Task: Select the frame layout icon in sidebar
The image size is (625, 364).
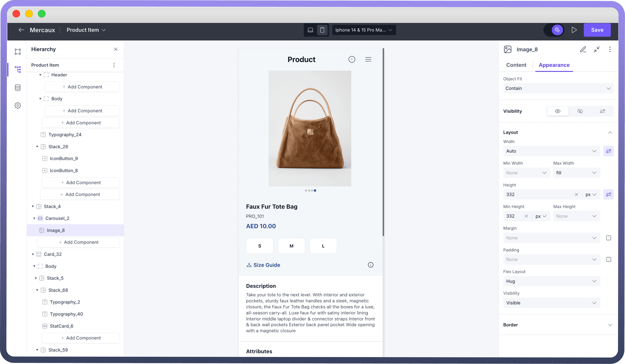Action: pos(18,52)
